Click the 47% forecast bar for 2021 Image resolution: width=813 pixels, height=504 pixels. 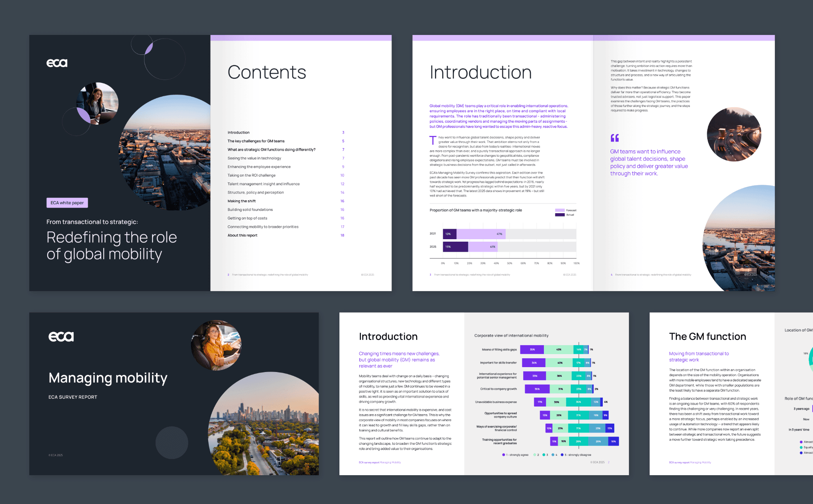point(481,234)
